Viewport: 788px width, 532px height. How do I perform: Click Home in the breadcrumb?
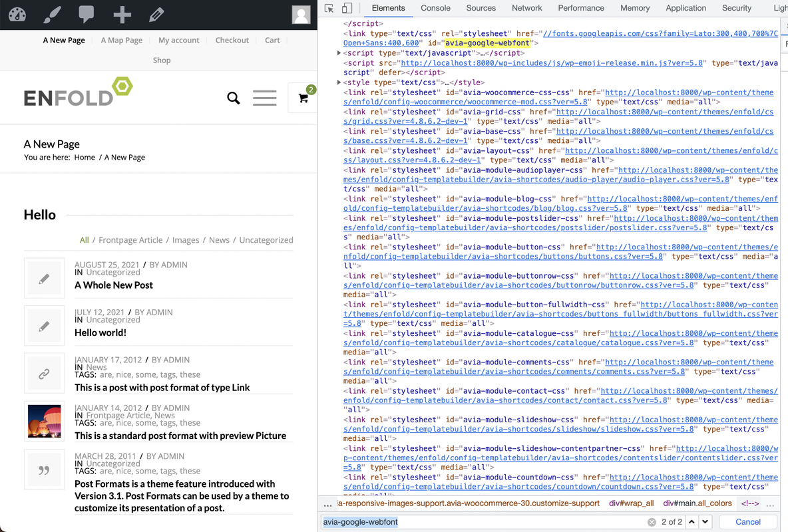(x=85, y=157)
